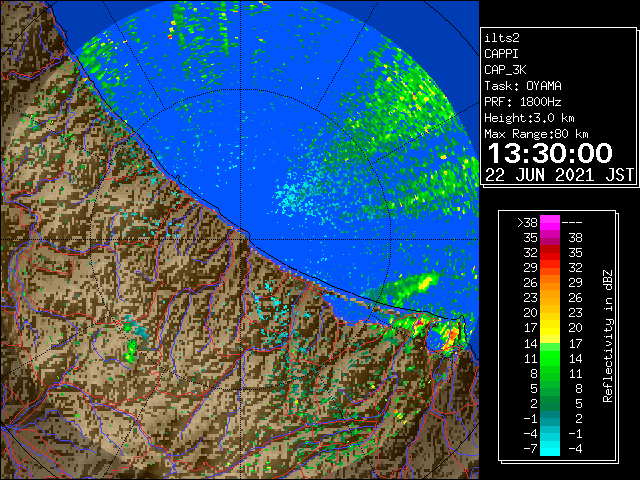
Task: Pick the orange 26 dBZ legend swatch
Action: (550, 283)
